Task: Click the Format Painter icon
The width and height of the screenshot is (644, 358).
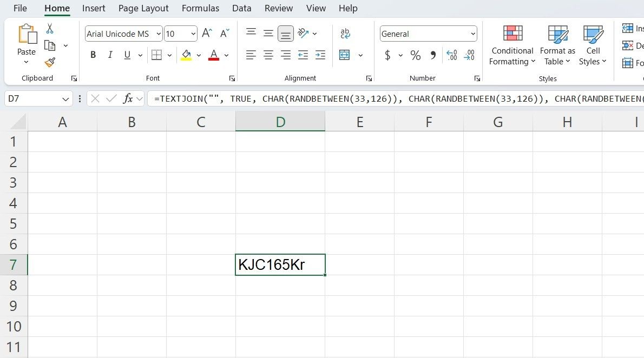Action: [x=49, y=62]
